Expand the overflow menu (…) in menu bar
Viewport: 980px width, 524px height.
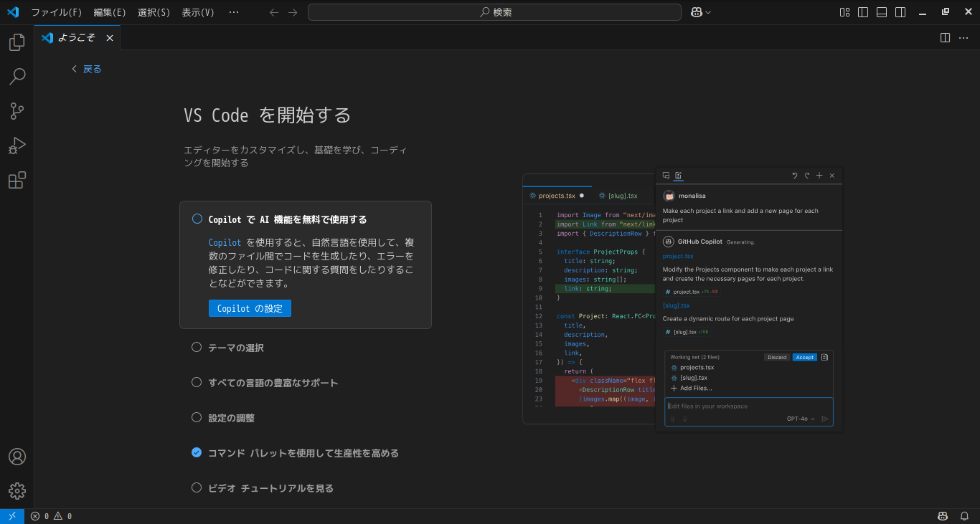[x=234, y=12]
